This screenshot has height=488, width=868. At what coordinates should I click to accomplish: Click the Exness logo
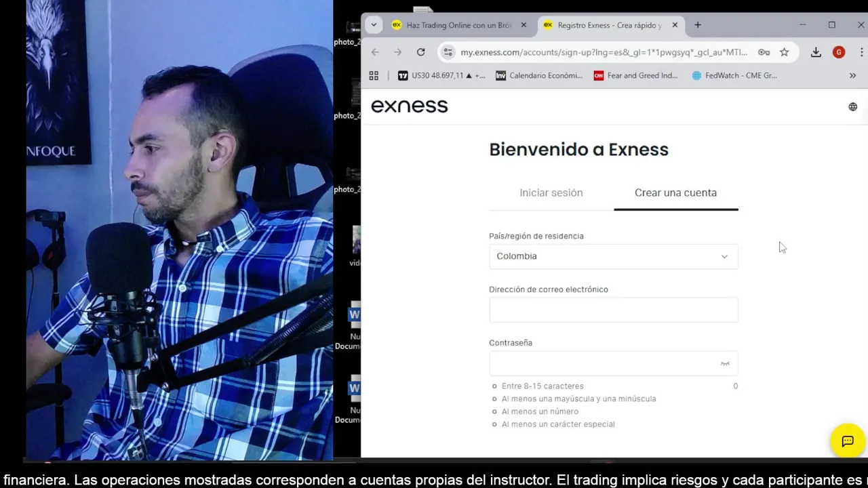[410, 106]
